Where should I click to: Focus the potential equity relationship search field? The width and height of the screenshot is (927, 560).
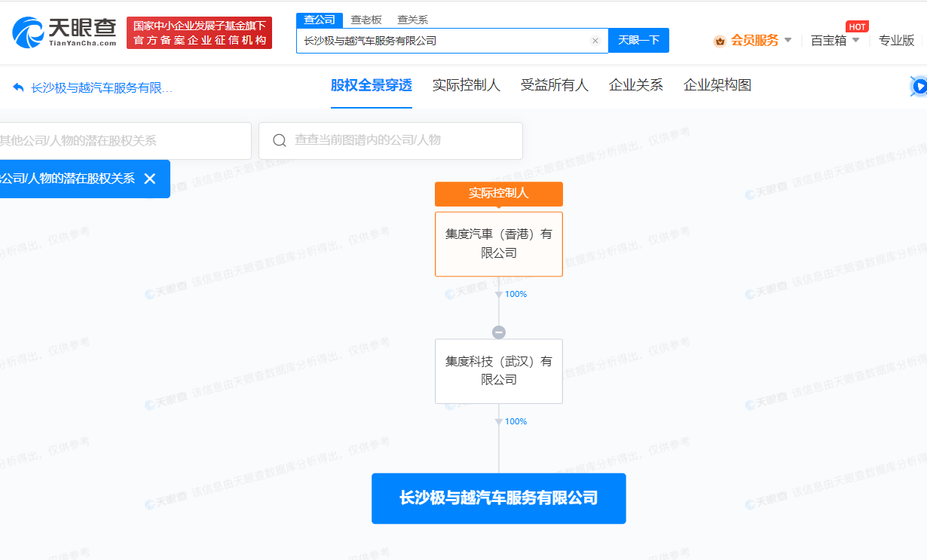pyautogui.click(x=125, y=141)
